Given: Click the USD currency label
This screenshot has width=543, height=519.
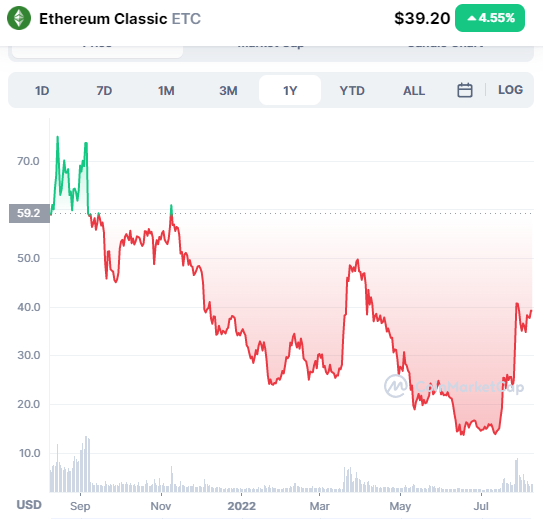Looking at the screenshot, I should coord(29,505).
